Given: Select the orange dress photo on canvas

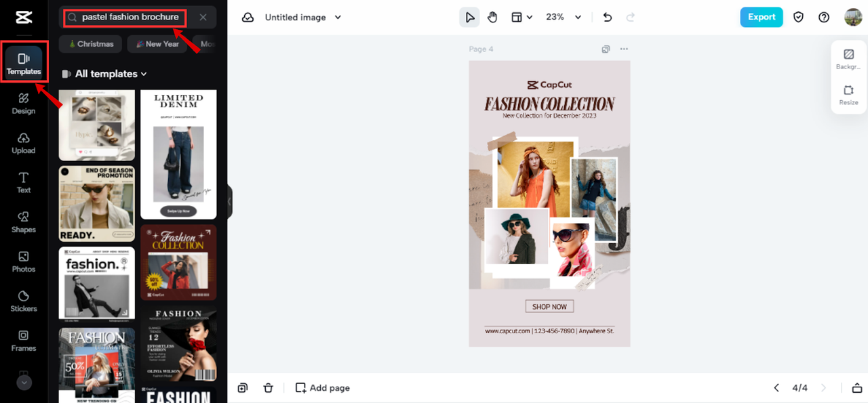Looking at the screenshot, I should click(x=535, y=175).
